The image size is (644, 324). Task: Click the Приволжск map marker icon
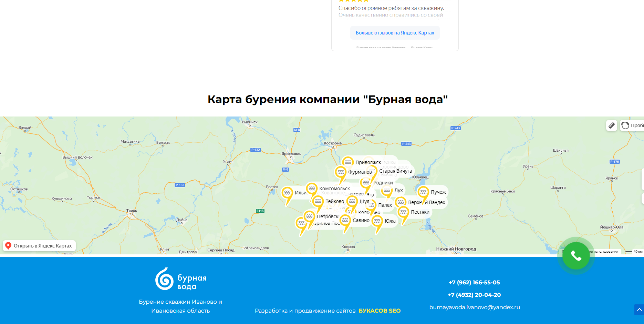(x=348, y=162)
